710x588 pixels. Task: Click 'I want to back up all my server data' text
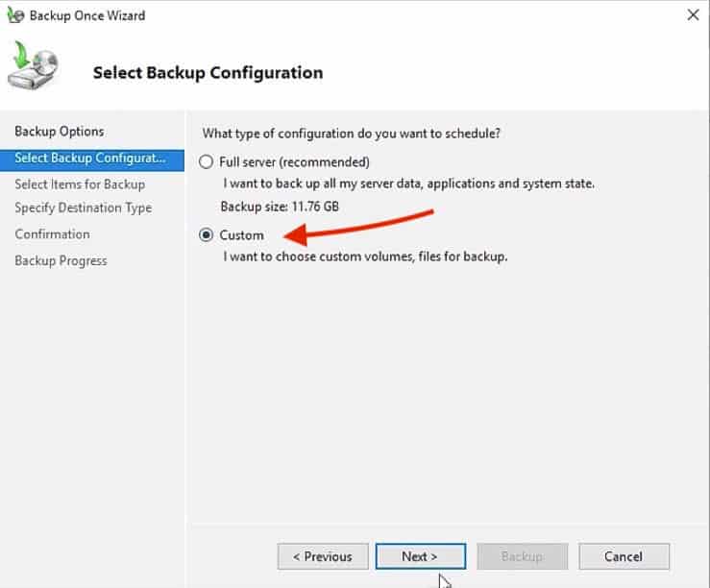408,184
